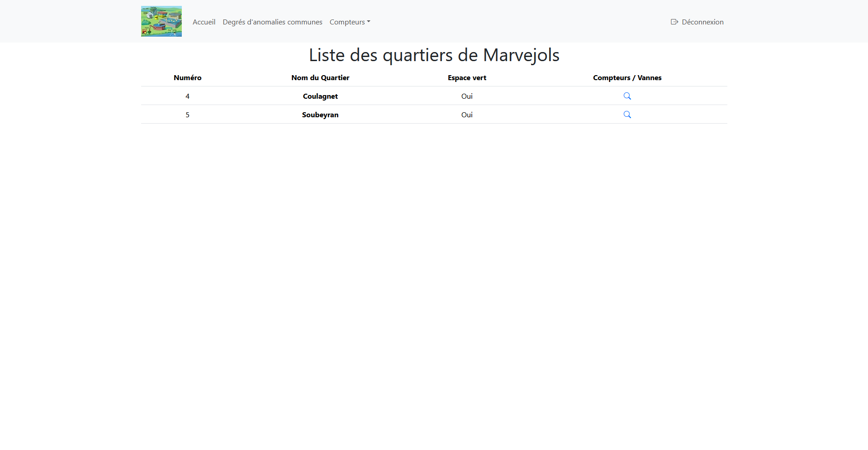Image resolution: width=868 pixels, height=450 pixels.
Task: Select the Coulagnet table row
Action: click(x=320, y=96)
